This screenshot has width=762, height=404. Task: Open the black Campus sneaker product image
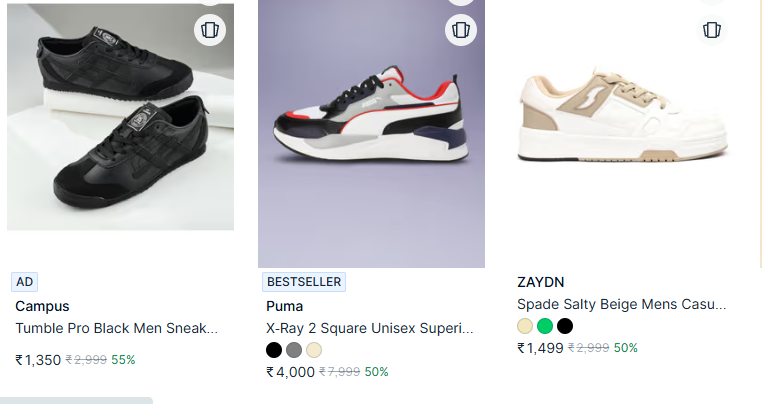pyautogui.click(x=120, y=117)
